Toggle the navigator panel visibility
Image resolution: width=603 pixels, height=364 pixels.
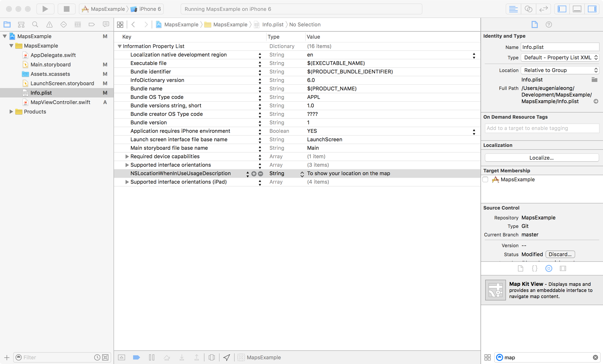pos(562,9)
